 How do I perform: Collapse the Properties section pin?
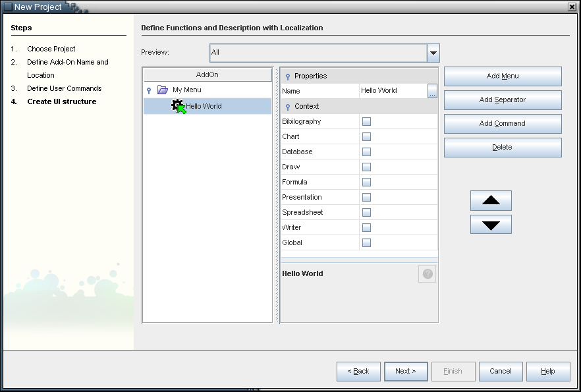288,76
